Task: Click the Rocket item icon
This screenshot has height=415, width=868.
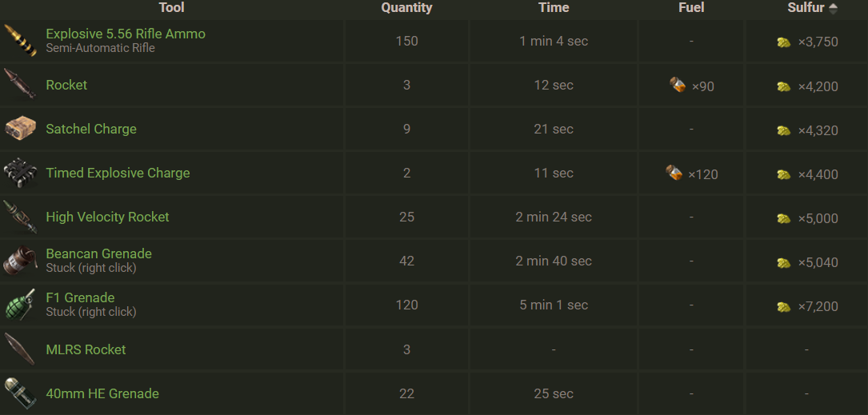Action: (x=19, y=85)
